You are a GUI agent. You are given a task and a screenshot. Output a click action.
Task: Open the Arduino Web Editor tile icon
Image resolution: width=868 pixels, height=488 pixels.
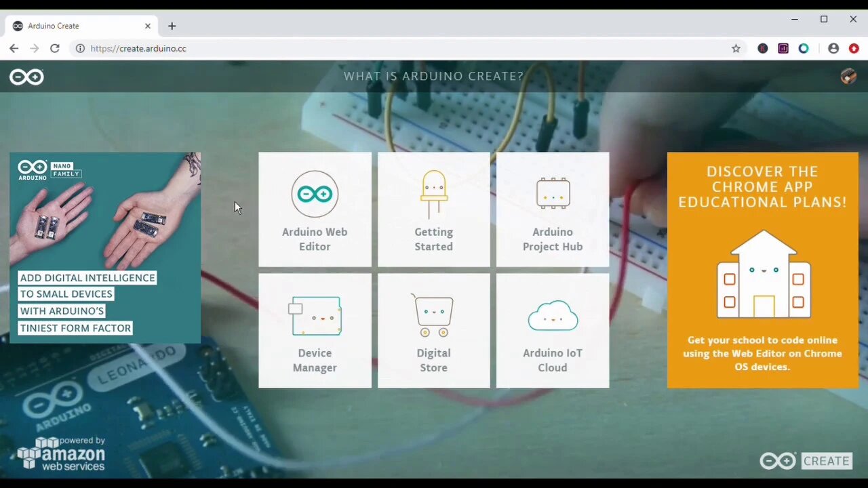coord(315,194)
